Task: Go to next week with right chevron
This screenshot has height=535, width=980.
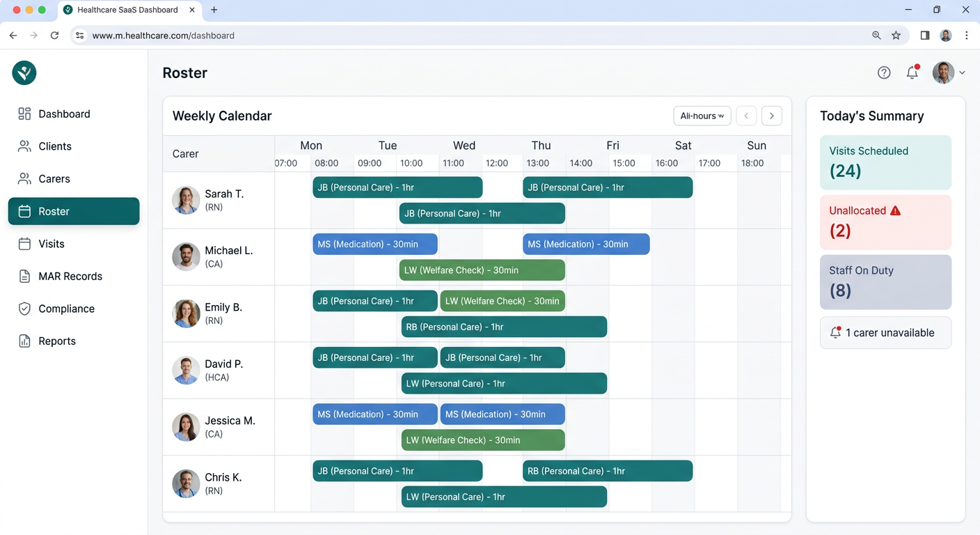Action: click(772, 116)
